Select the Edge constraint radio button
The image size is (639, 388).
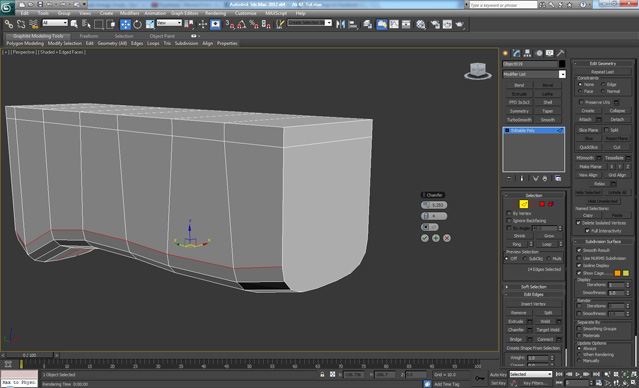click(x=603, y=84)
